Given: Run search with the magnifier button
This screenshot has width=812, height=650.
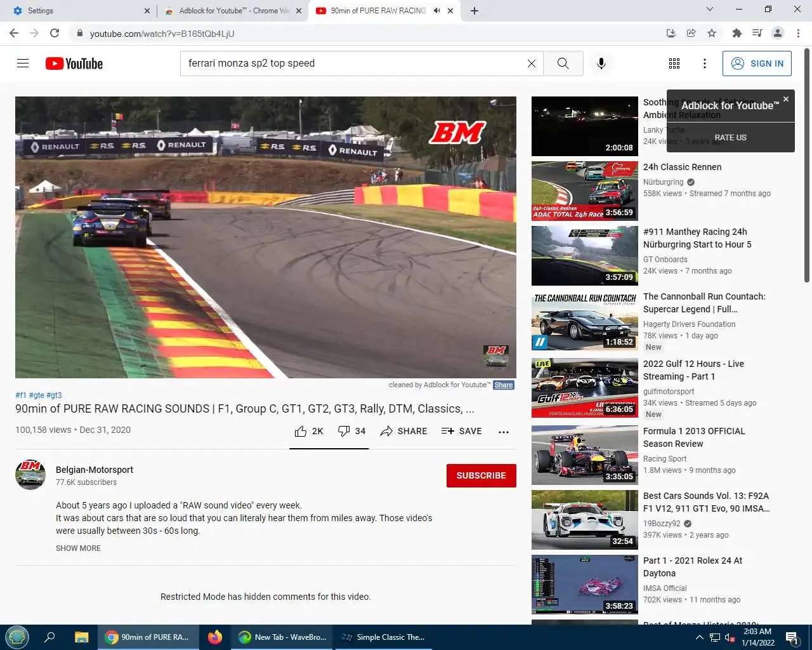Looking at the screenshot, I should [563, 63].
